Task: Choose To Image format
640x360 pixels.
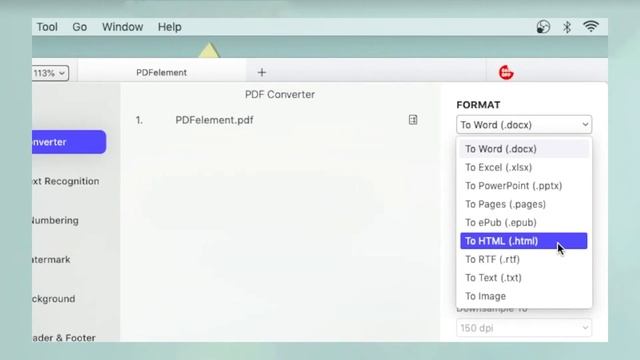Action: click(524, 296)
